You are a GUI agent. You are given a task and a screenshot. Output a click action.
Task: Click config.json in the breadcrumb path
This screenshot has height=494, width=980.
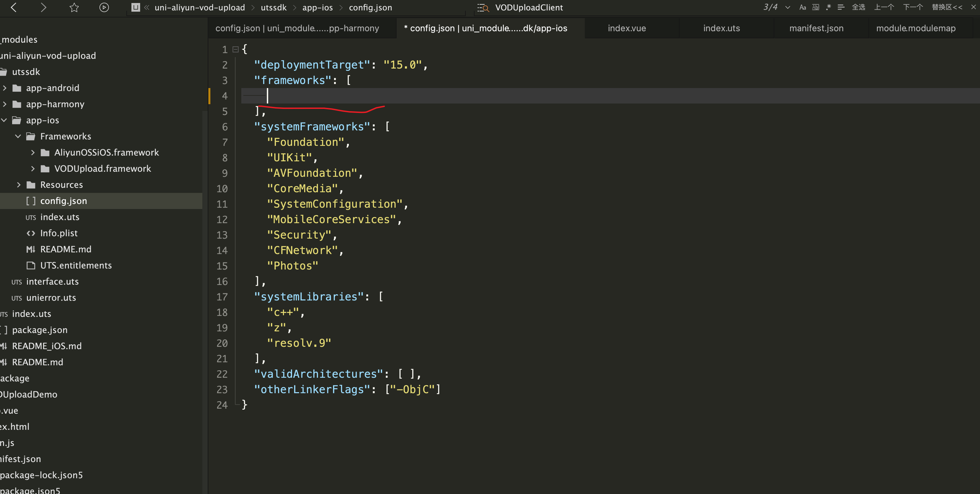[370, 8]
